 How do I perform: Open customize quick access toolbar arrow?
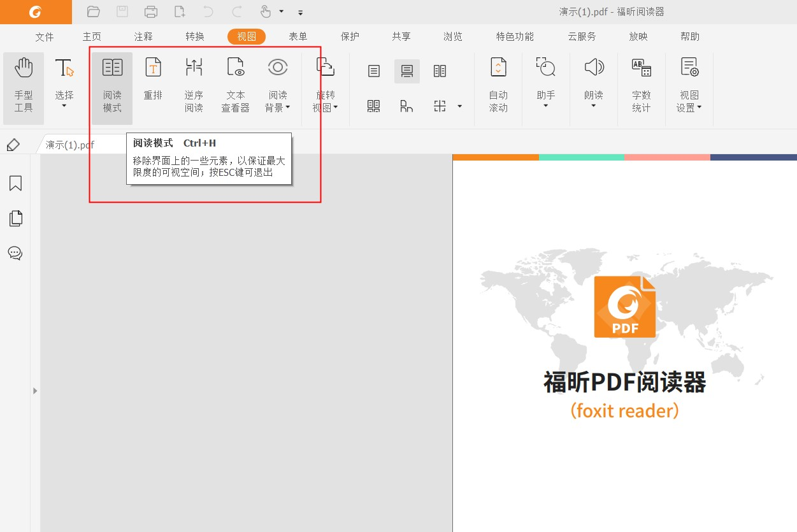[301, 12]
